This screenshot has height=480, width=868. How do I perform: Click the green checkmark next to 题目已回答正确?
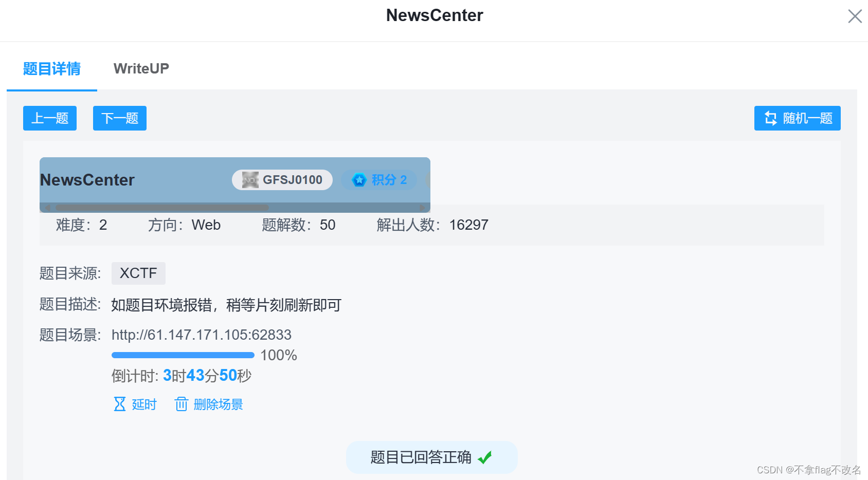pos(485,457)
